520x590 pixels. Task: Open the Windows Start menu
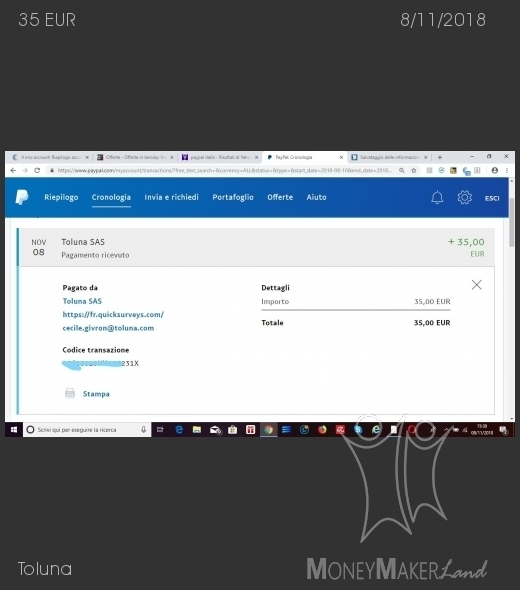(14, 429)
